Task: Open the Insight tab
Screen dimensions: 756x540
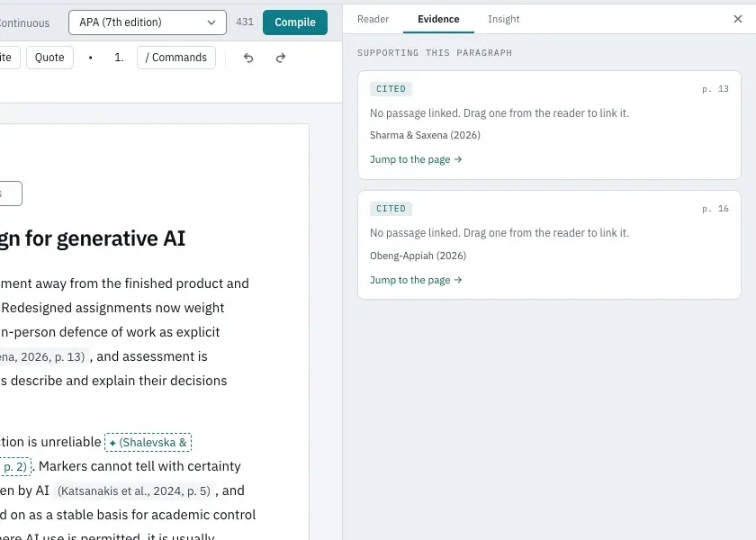Action: tap(504, 19)
